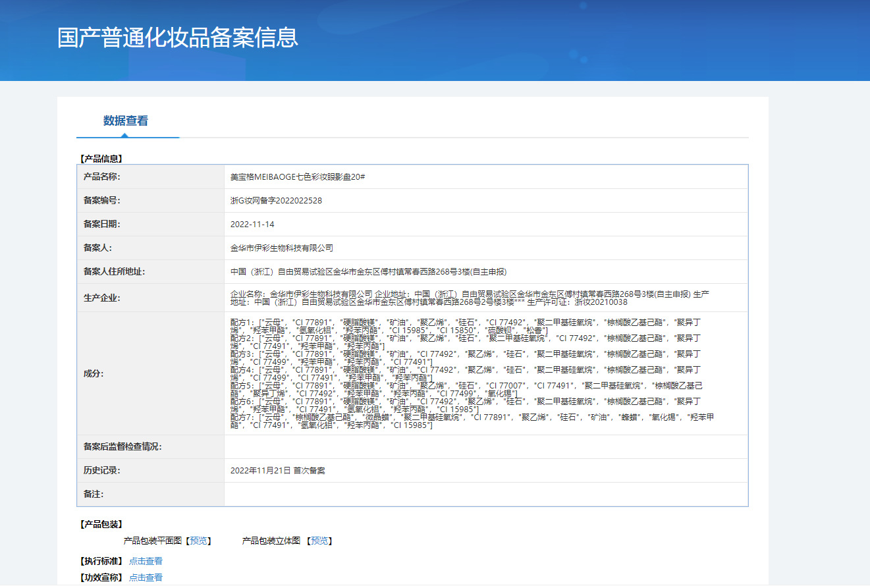Image resolution: width=870 pixels, height=588 pixels.
Task: Click 点击查看 next to 执行标准
Action: (146, 561)
